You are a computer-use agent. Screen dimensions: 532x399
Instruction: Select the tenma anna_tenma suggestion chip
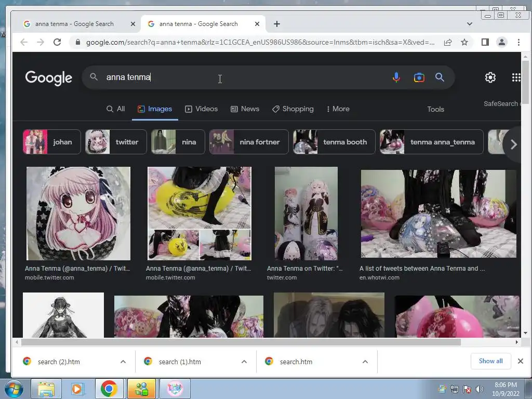point(432,142)
